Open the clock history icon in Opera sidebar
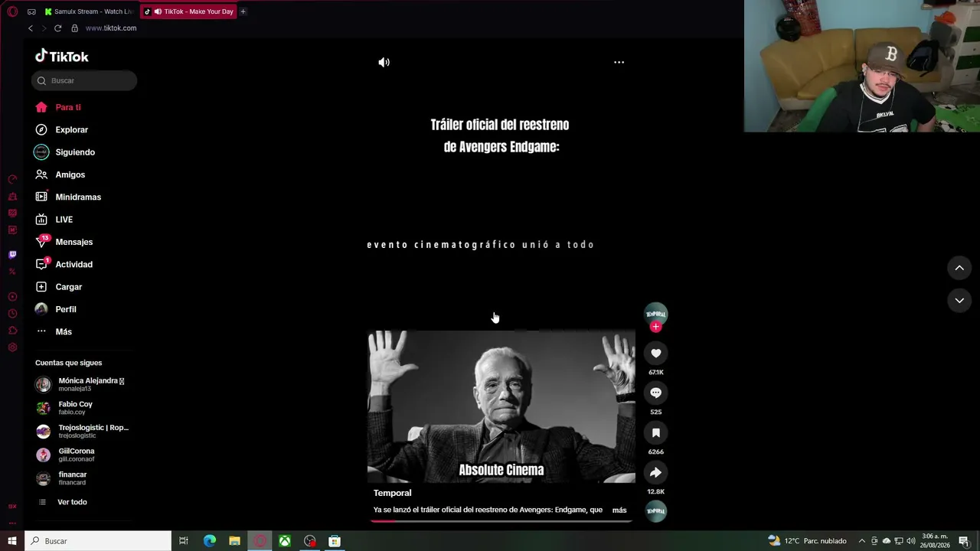The height and width of the screenshot is (551, 980). pos(12,314)
